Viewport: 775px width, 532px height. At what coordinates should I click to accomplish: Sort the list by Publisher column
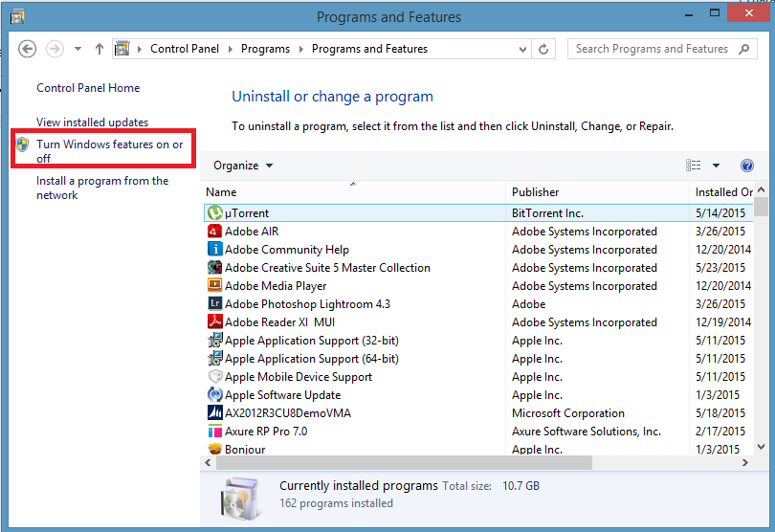click(x=536, y=192)
